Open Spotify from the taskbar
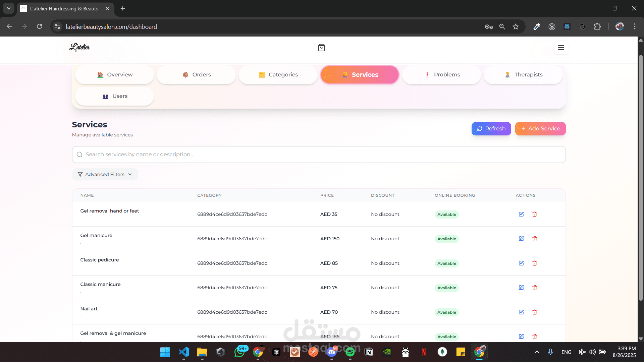This screenshot has width=644, height=362. tap(350, 352)
